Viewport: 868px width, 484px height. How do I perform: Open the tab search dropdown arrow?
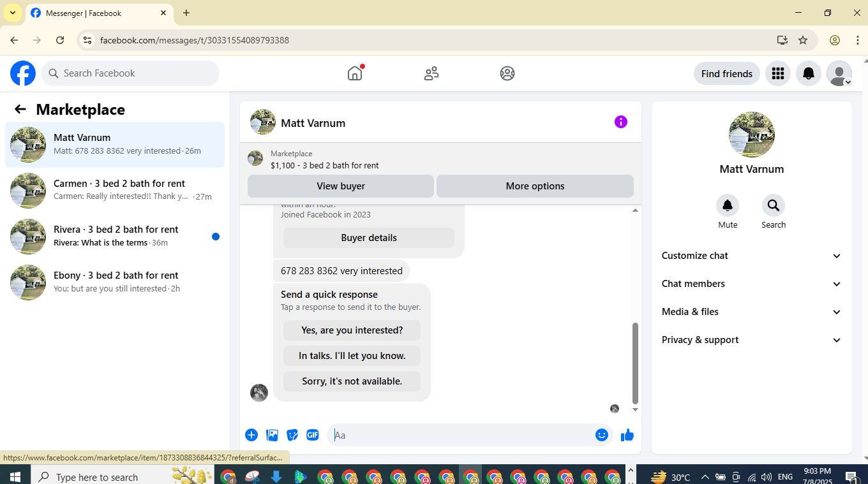click(12, 13)
